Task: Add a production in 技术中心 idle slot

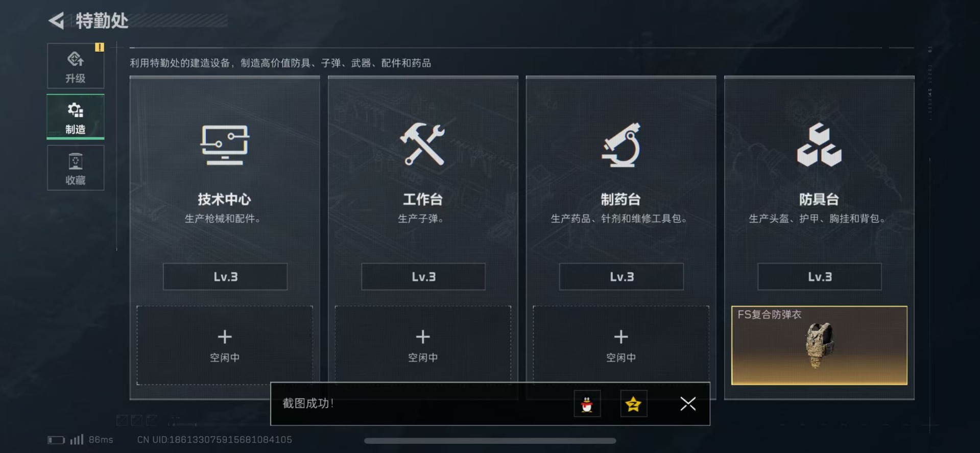Action: pos(225,345)
